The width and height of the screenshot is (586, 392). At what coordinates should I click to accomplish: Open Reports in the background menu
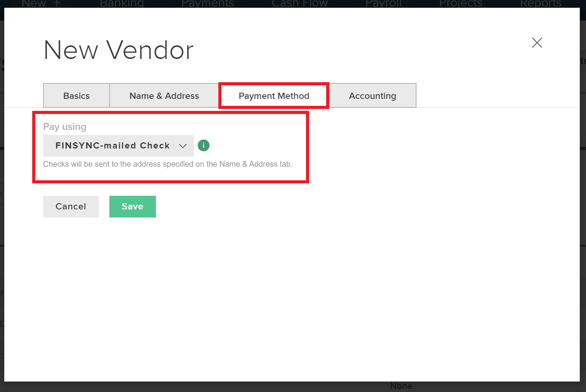click(540, 3)
